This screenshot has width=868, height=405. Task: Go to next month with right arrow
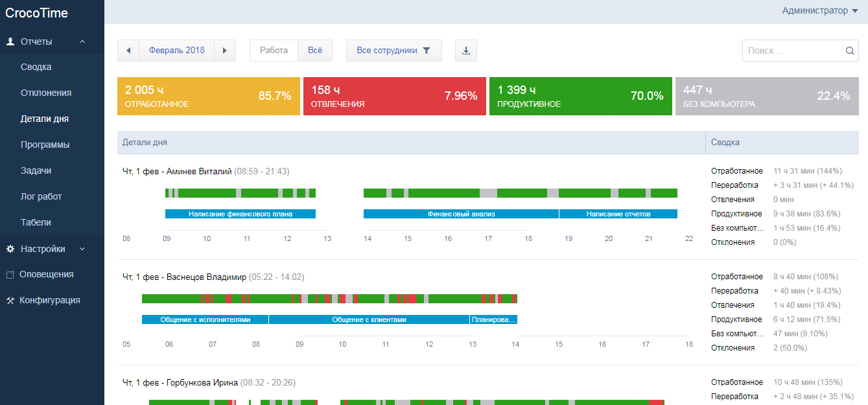click(224, 51)
